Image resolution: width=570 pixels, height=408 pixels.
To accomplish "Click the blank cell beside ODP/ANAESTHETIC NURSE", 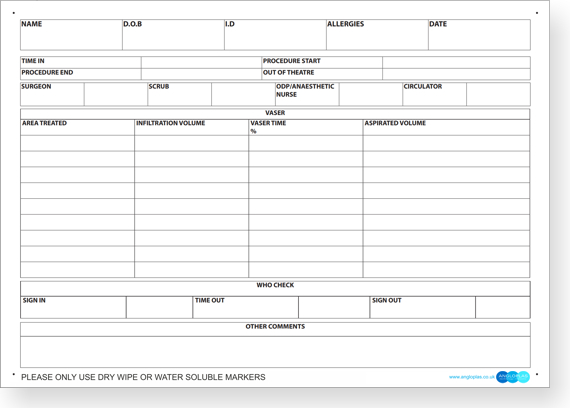I will (371, 94).
